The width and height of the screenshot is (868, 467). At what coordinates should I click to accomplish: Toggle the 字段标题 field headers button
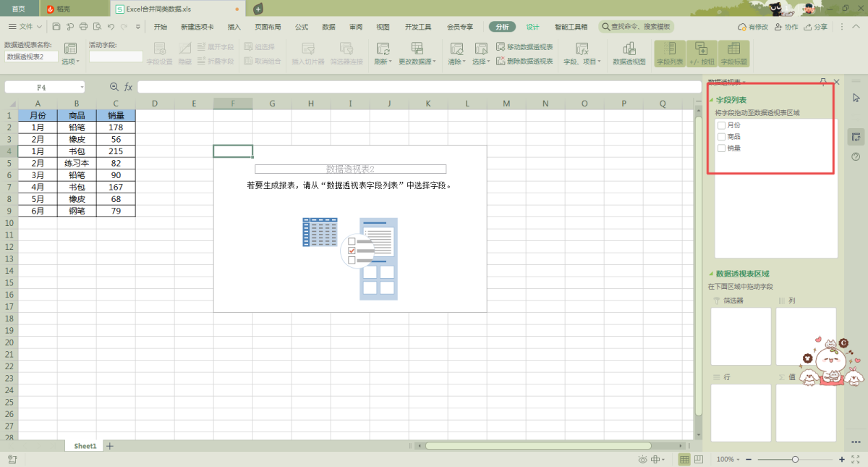733,53
